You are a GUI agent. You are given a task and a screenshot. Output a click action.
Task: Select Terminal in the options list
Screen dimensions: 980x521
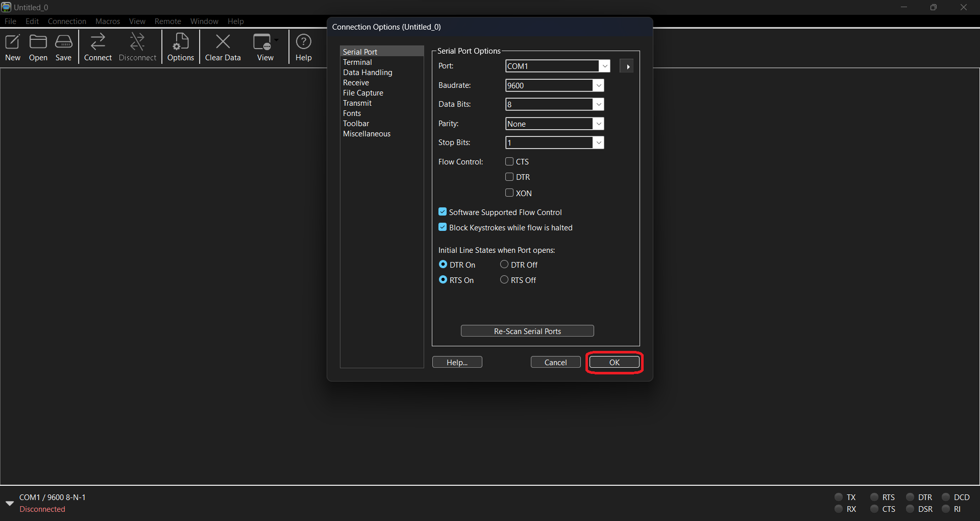357,62
